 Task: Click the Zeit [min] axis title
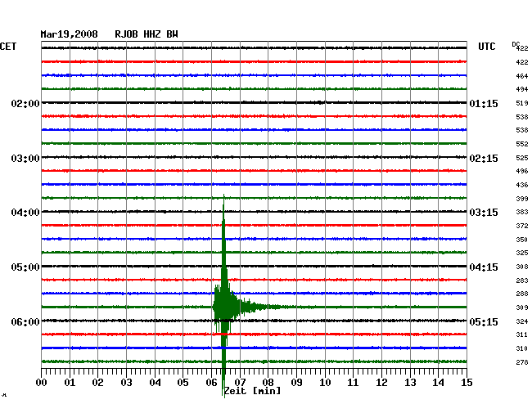pyautogui.click(x=253, y=391)
